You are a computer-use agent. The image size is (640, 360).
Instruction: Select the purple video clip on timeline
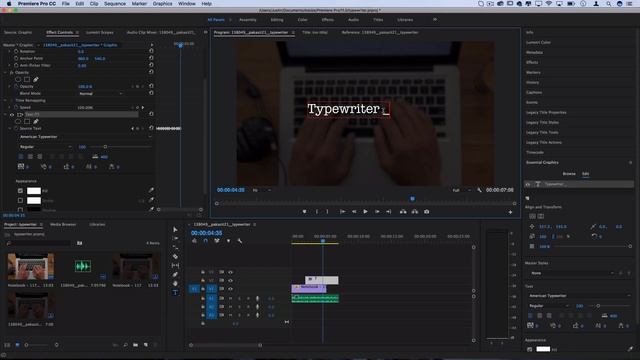tap(309, 288)
